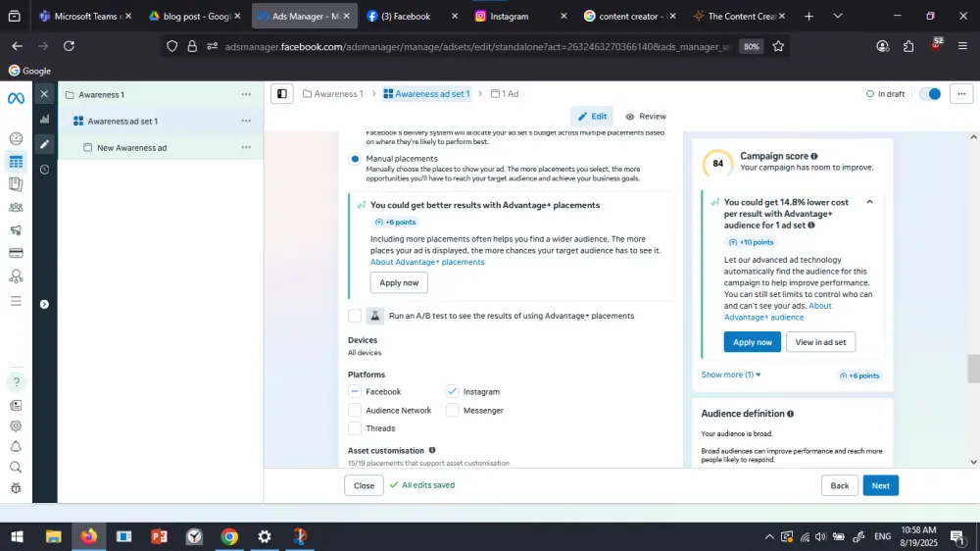Toggle the ad set on/off switch
Viewport: 980px width, 551px height.
930,94
